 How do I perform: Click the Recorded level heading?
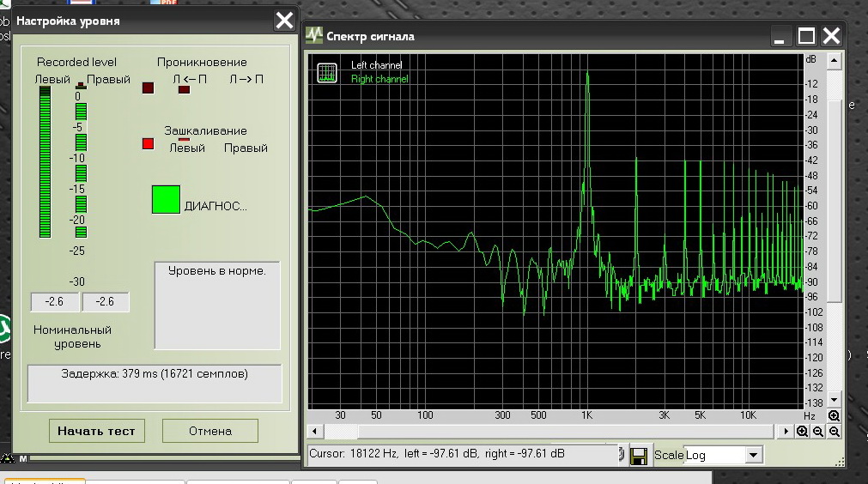(x=77, y=62)
